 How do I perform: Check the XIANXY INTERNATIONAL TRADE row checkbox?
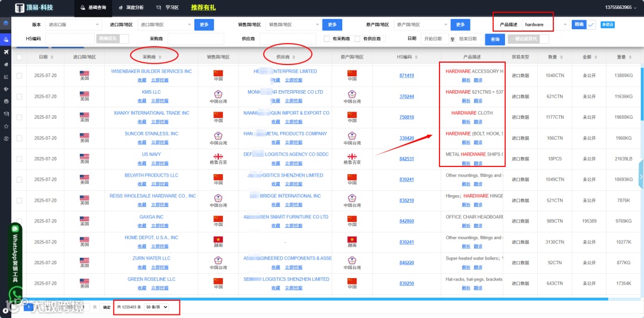(x=19, y=117)
